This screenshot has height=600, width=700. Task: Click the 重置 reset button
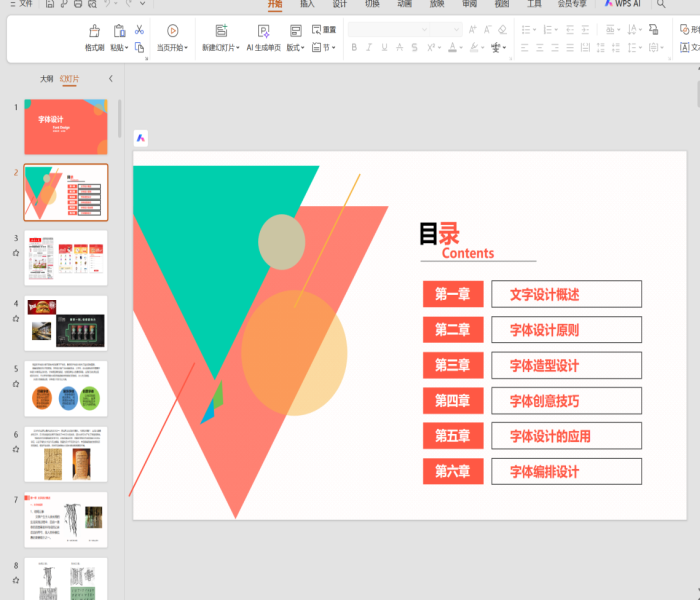pyautogui.click(x=324, y=30)
